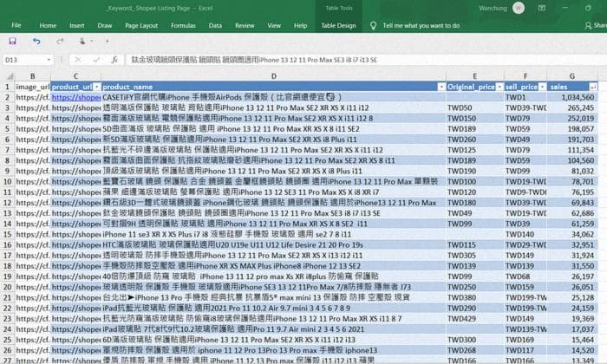Click Original_price cell TWD305
Viewport: 607px width, 364px height.
[x=475, y=256]
